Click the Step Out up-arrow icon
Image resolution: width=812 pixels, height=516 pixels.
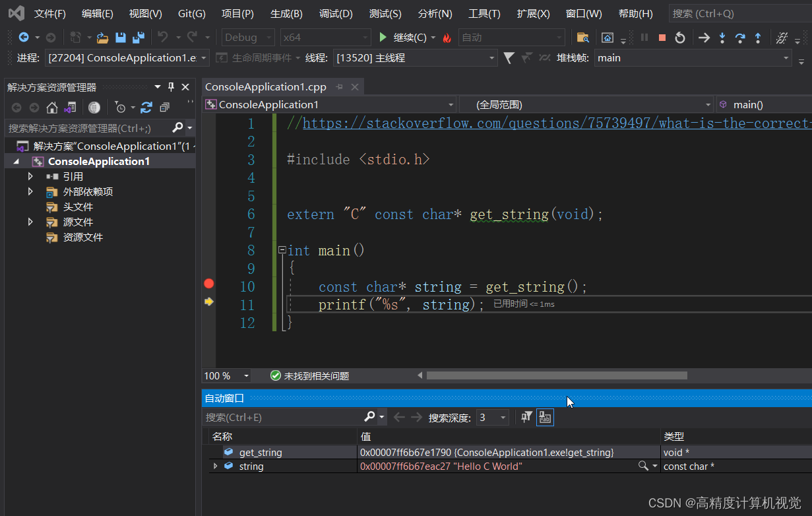pos(758,38)
